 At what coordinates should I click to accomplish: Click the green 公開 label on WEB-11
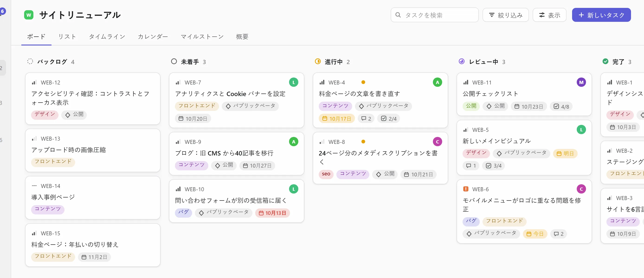[471, 106]
